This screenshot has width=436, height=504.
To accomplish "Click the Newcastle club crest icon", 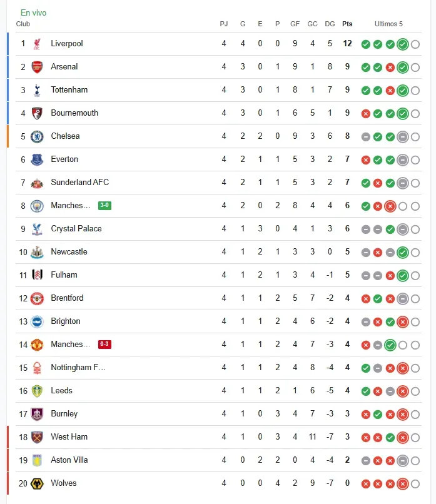I will coord(37,252).
